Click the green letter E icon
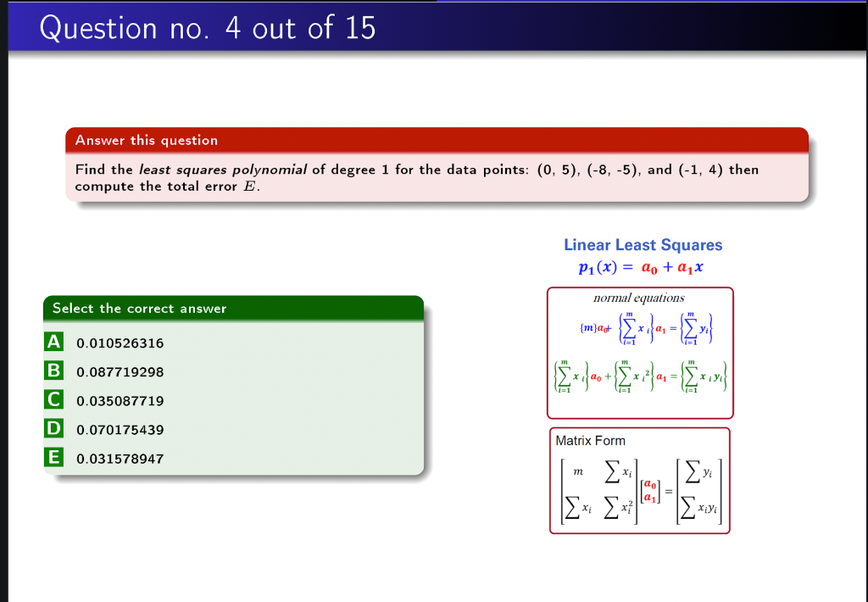 (53, 457)
